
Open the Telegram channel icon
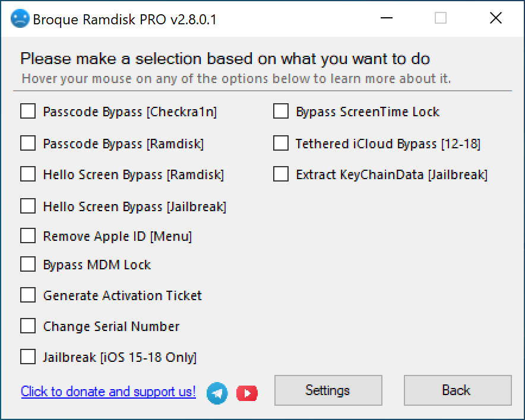click(x=217, y=393)
